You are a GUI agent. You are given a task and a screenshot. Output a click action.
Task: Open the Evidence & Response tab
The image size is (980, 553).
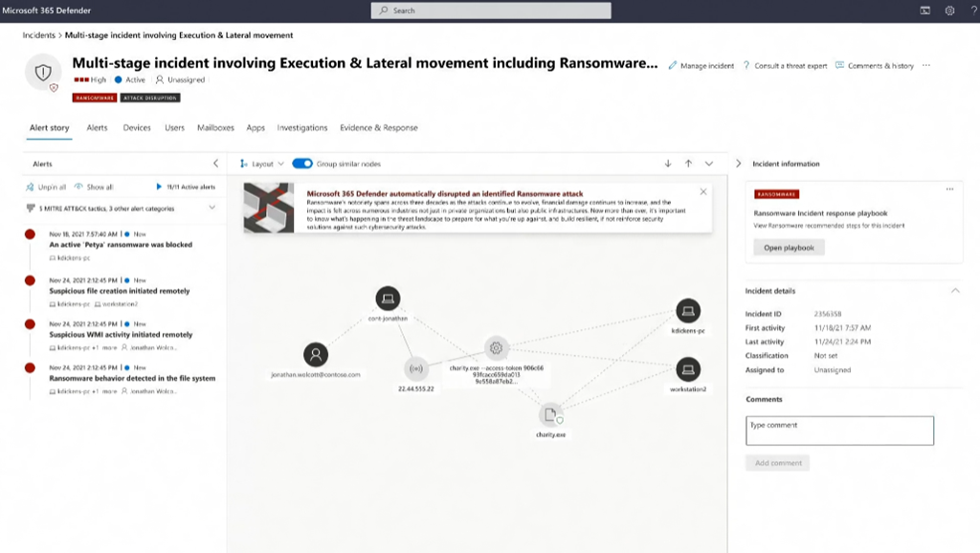(379, 127)
